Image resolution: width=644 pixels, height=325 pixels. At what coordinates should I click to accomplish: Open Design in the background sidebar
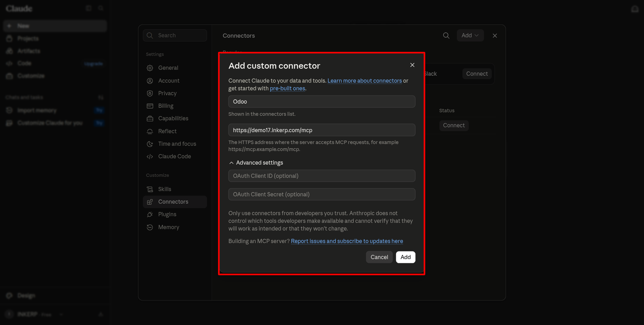tap(55, 295)
